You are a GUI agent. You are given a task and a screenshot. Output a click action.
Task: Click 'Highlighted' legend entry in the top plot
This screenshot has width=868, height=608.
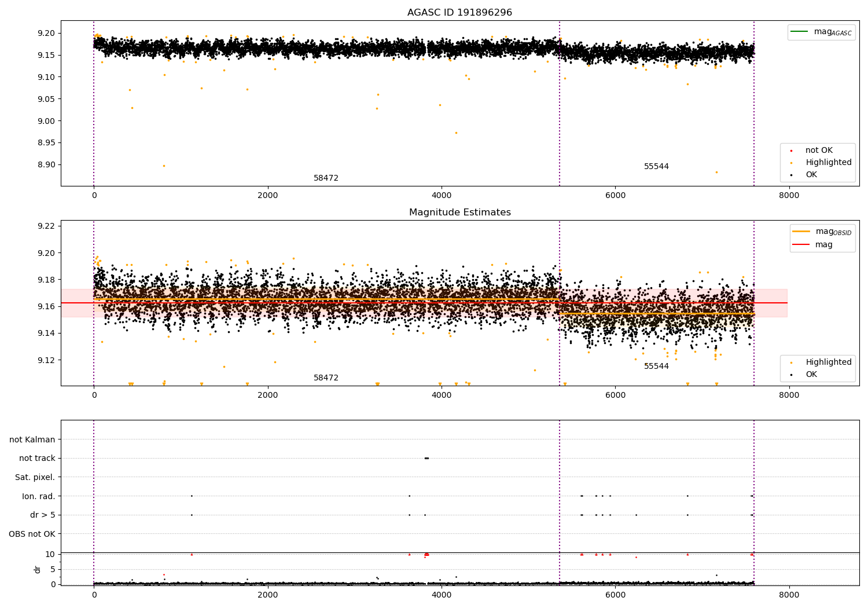(x=829, y=163)
